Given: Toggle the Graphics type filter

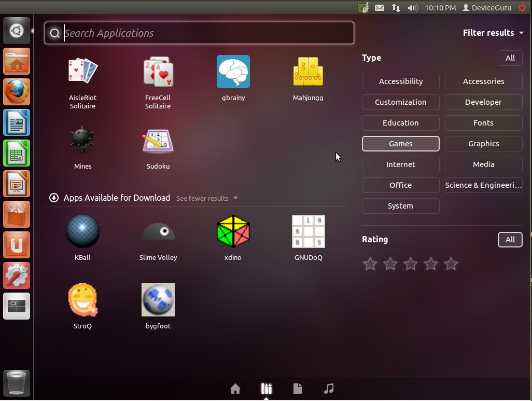Looking at the screenshot, I should pyautogui.click(x=483, y=144).
